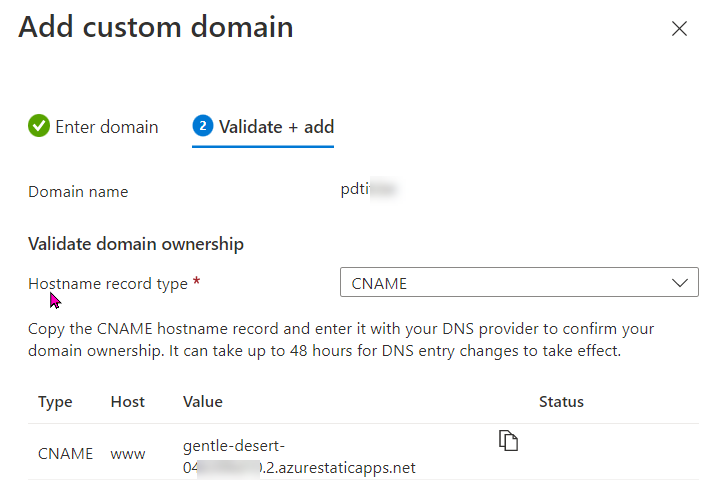Select the Validate + add step tab
Image resolution: width=723 pixels, height=500 pixels.
click(276, 127)
